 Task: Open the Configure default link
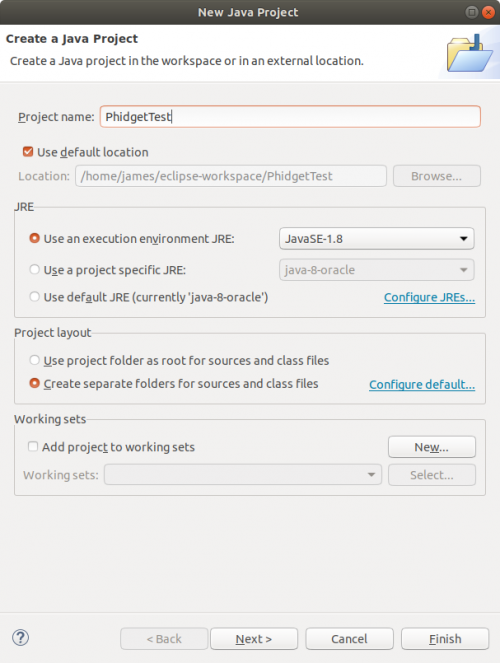[x=422, y=384]
